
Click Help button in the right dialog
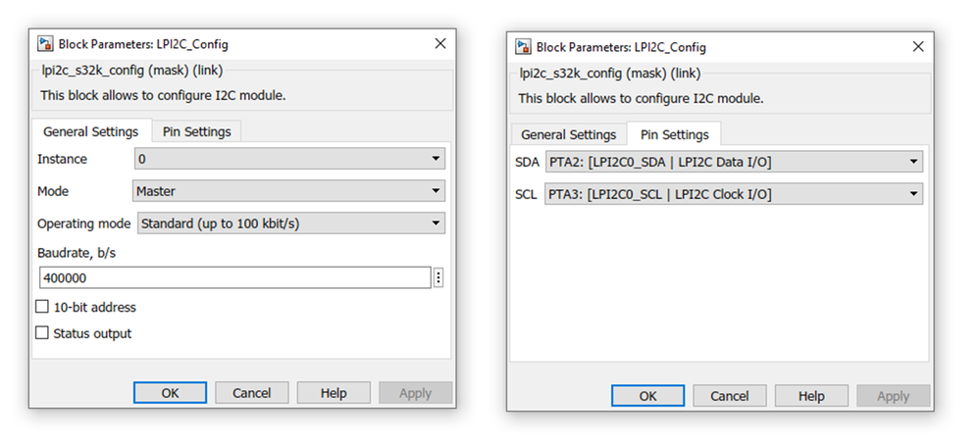coord(811,396)
